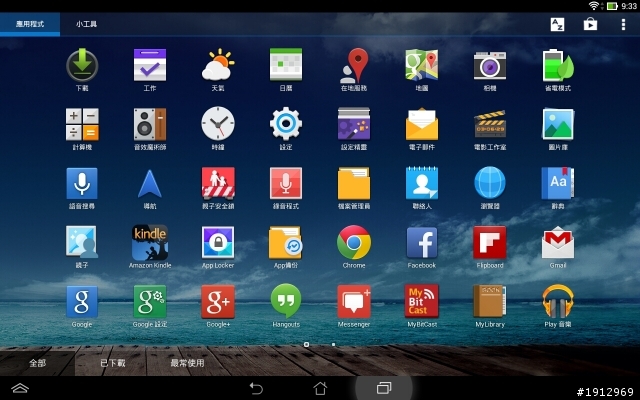Open the Camera app
The width and height of the screenshot is (640, 400).
[x=490, y=65]
